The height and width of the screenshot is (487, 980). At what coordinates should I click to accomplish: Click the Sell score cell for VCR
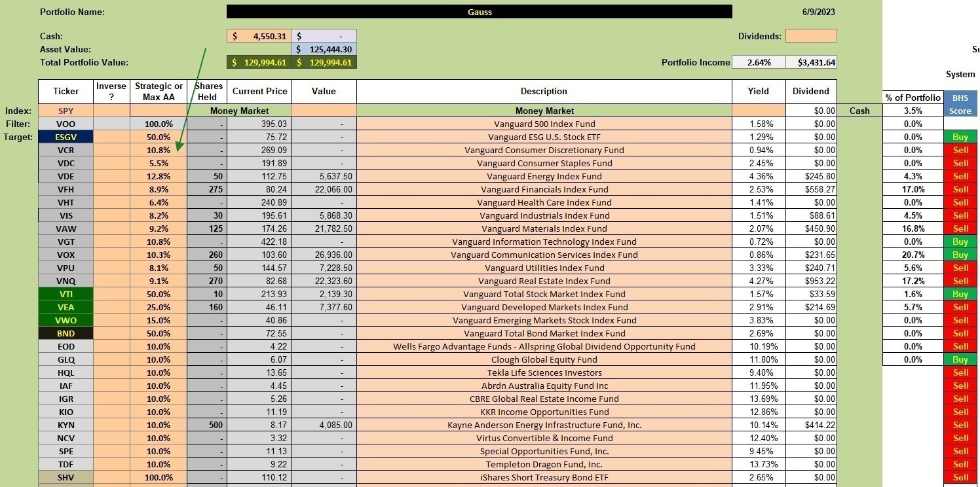point(960,150)
